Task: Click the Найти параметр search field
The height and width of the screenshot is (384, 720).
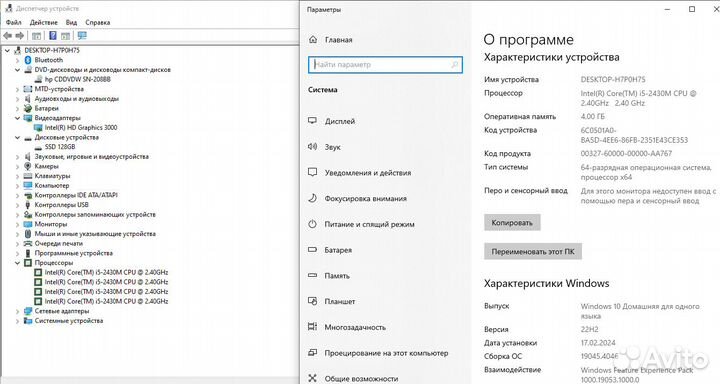Action: click(x=385, y=65)
